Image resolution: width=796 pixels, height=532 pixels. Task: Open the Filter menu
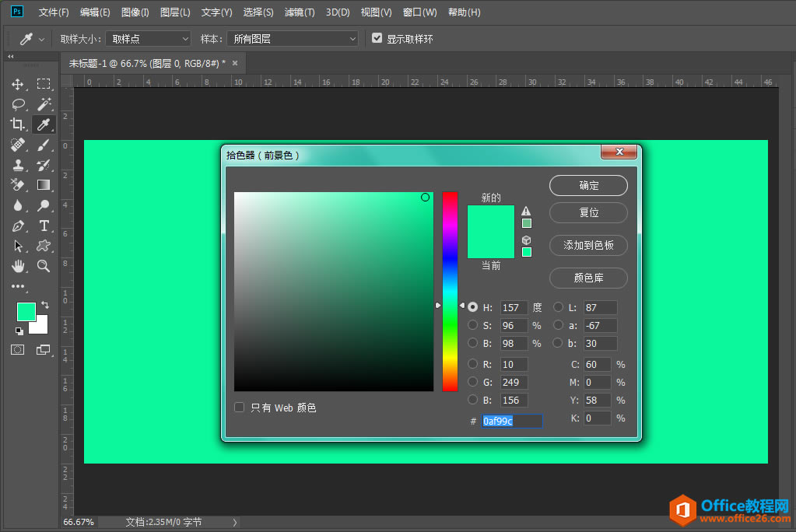tap(300, 12)
